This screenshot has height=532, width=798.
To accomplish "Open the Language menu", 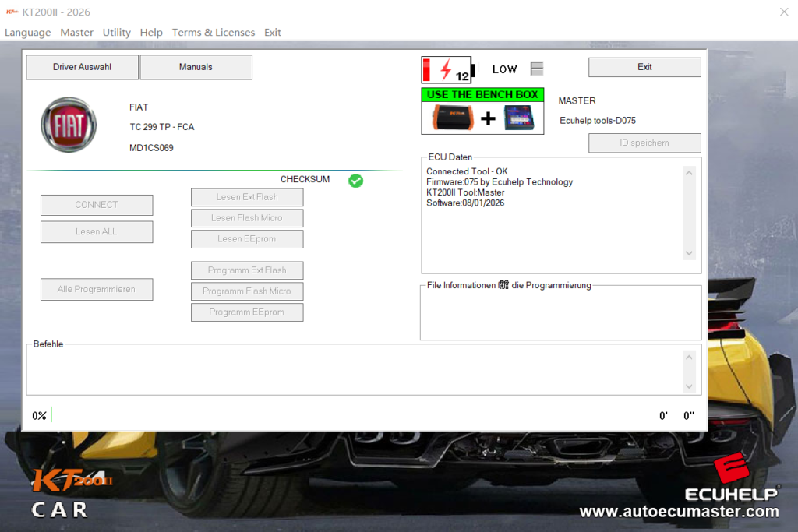I will pos(27,33).
